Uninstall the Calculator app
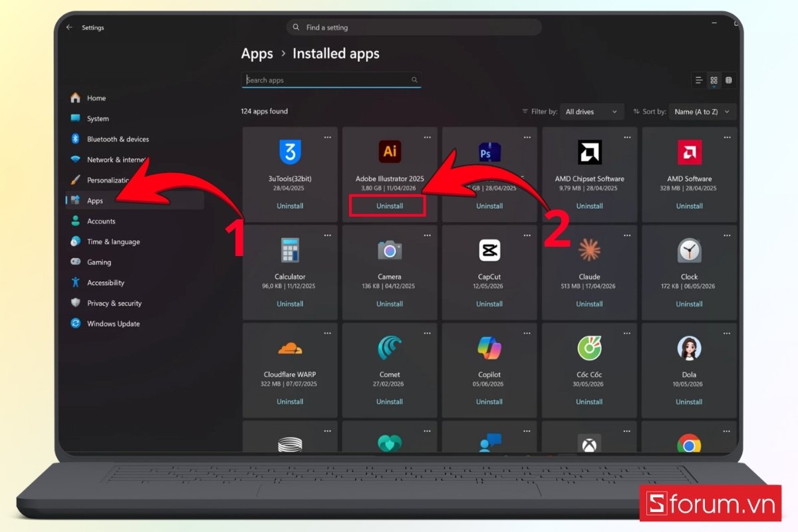798x532 pixels. [290, 304]
